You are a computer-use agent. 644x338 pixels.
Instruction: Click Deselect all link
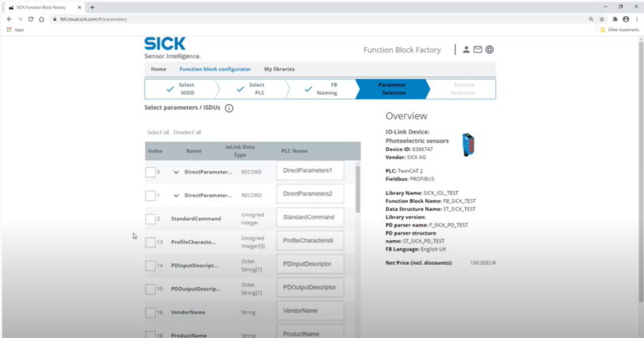click(188, 132)
